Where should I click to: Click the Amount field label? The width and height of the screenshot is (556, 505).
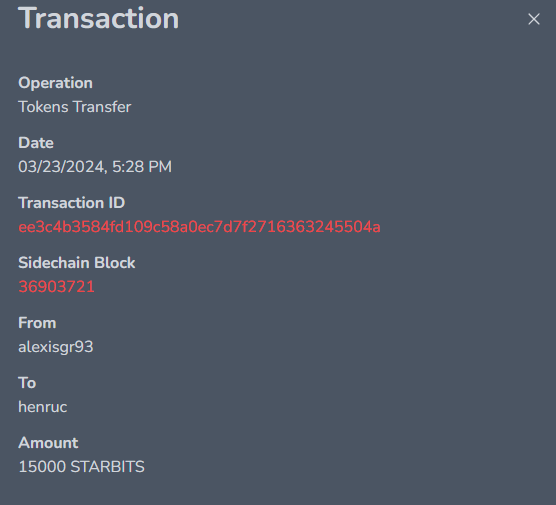coord(48,443)
